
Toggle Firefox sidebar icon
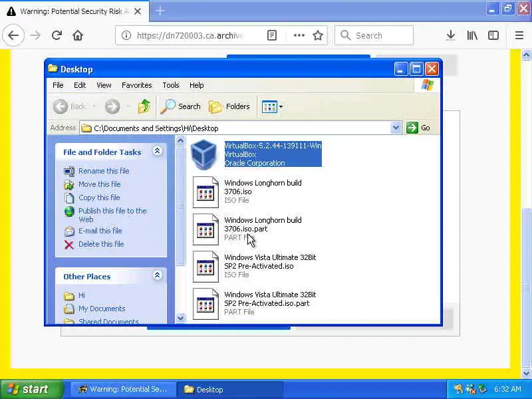[x=493, y=35]
